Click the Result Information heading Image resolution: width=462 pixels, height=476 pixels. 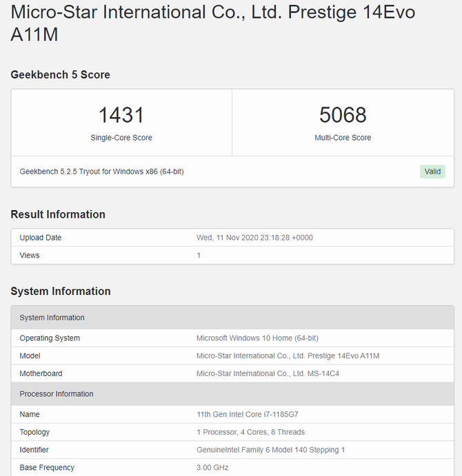tap(58, 214)
